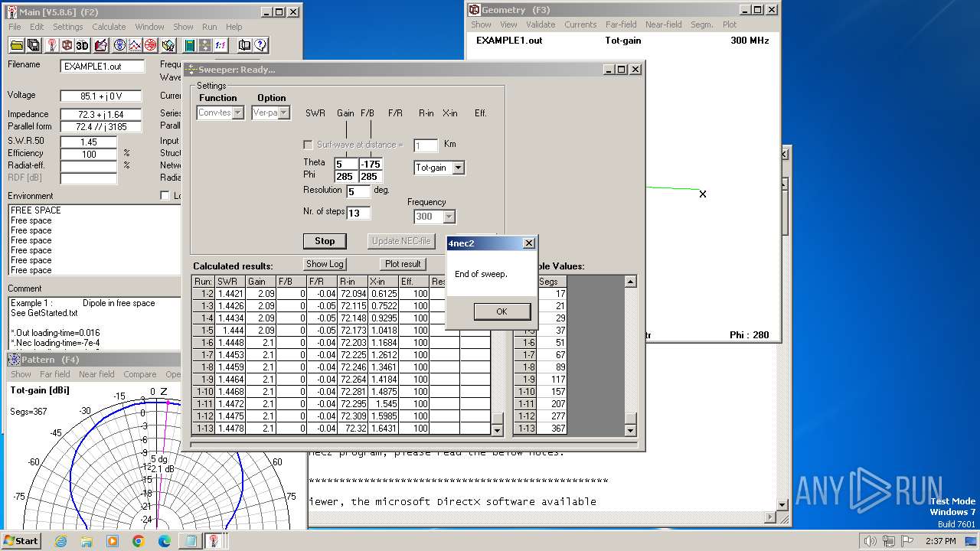Image resolution: width=980 pixels, height=551 pixels.
Task: Toggle the Environment checkbox in Main window
Action: [164, 196]
